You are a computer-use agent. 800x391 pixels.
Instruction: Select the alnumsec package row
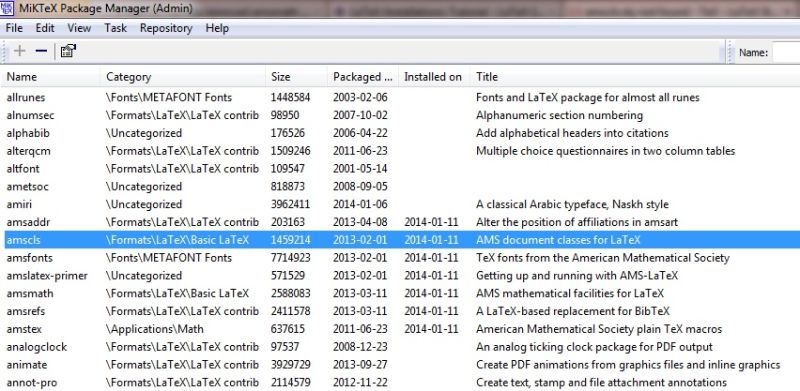point(402,115)
